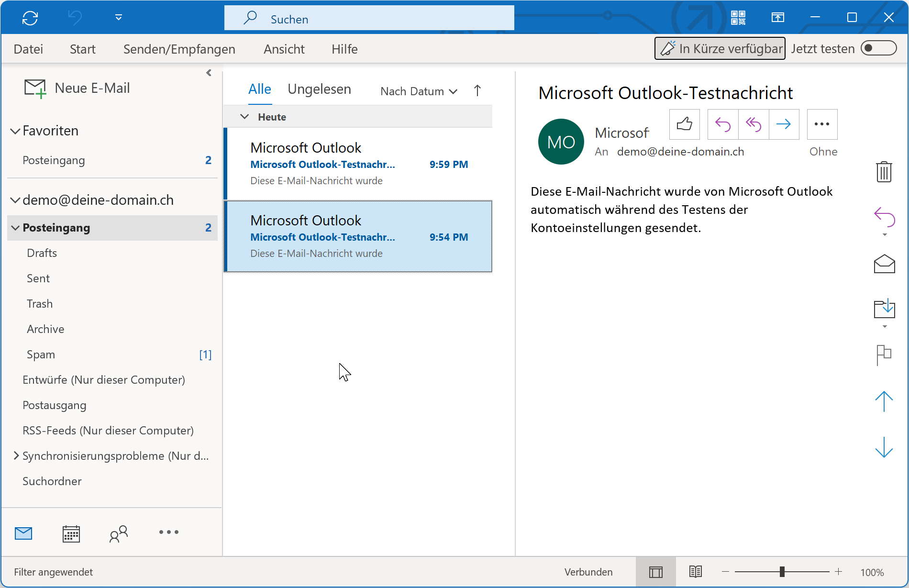The height and width of the screenshot is (588, 909).
Task: Open the move options dropdown arrow
Action: point(885,326)
